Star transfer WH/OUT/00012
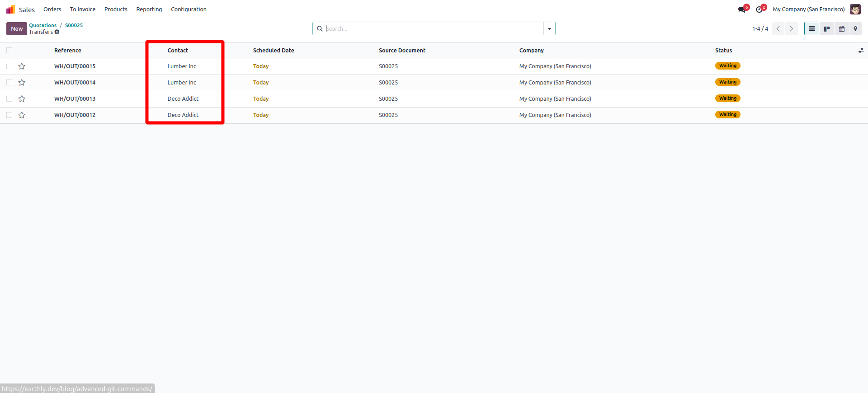This screenshot has width=868, height=393. pyautogui.click(x=22, y=115)
